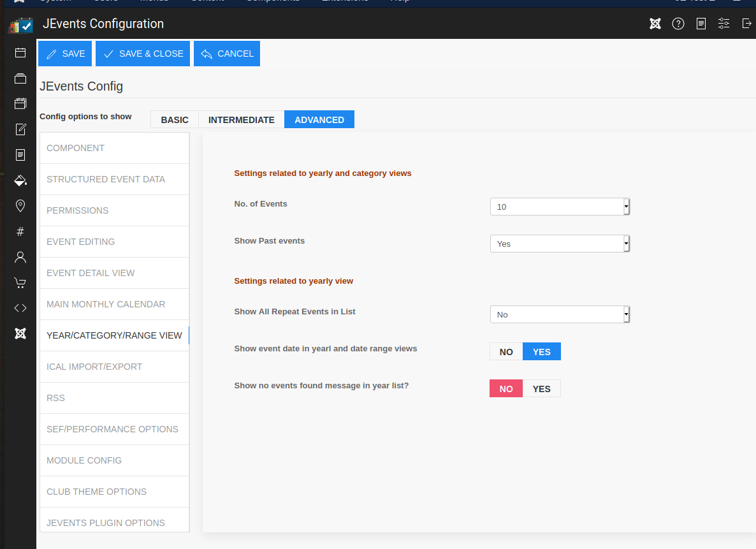Screen dimensions: 756x549
Task: Select YEAR/CATEGORY/RANGE VIEW section
Action: point(114,336)
